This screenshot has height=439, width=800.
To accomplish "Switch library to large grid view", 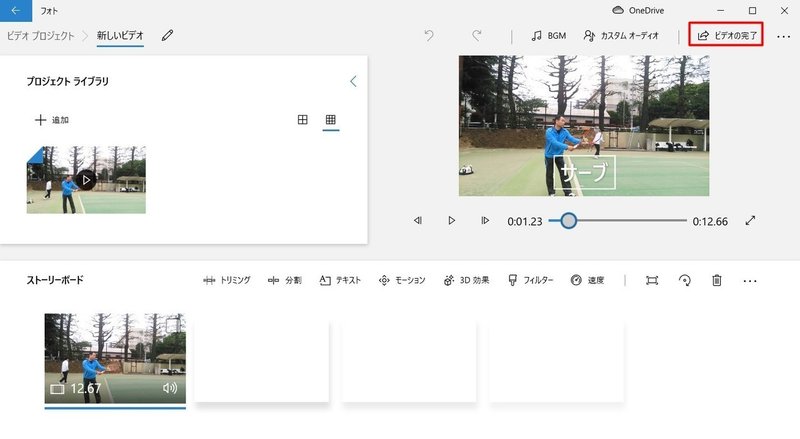I will point(303,119).
